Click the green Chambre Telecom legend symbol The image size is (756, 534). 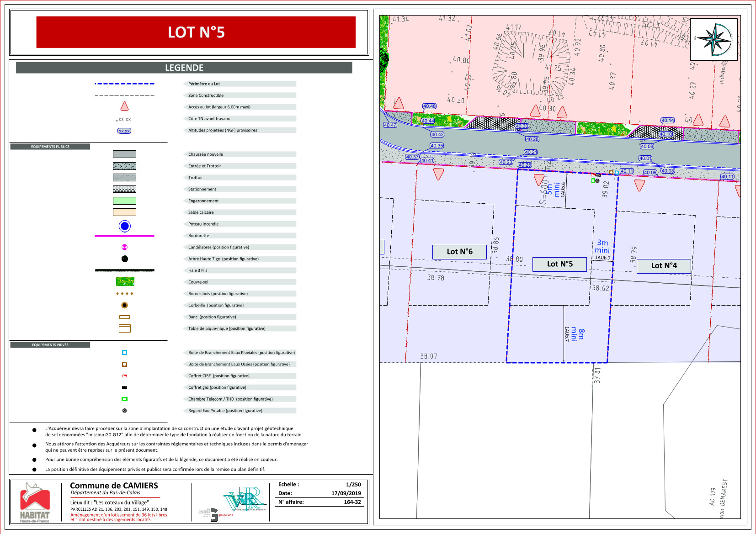tap(124, 399)
